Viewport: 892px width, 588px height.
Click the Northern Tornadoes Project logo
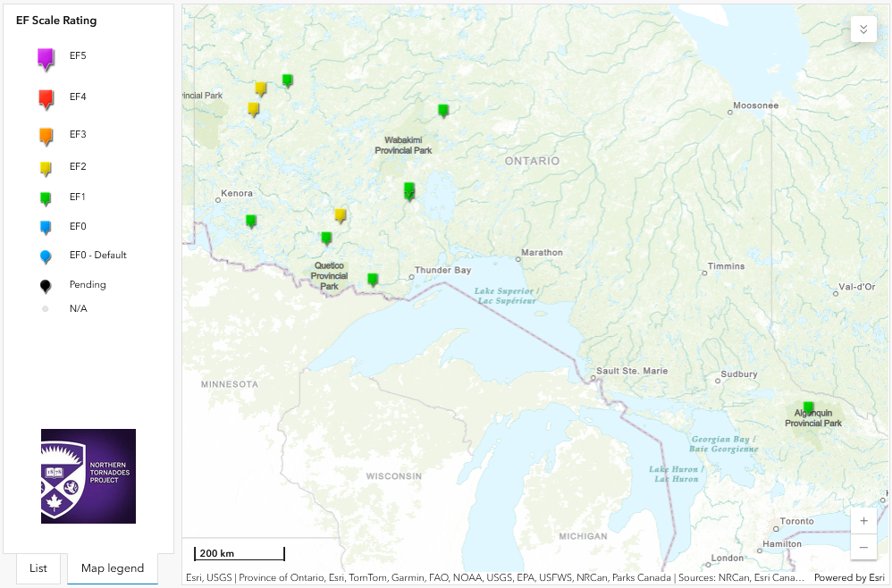click(x=88, y=476)
